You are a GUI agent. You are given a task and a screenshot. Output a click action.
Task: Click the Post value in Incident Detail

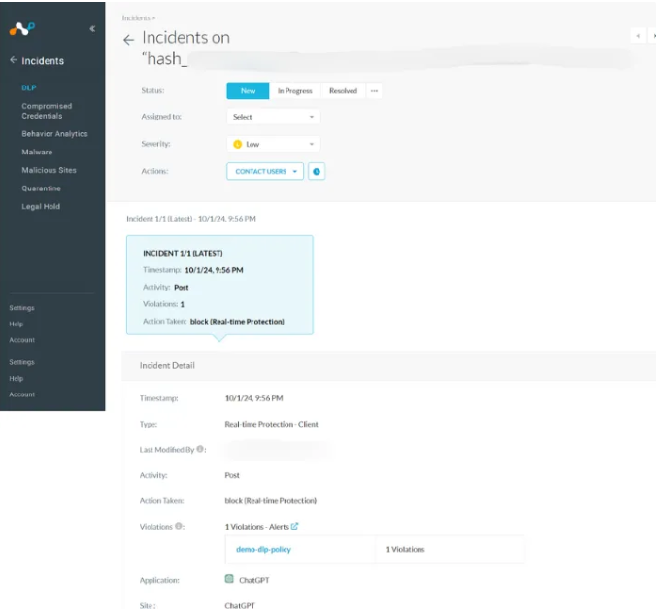pos(232,475)
